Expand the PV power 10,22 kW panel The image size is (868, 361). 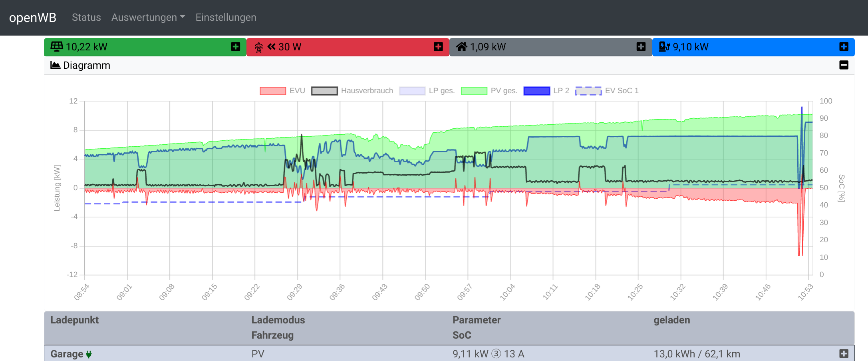[x=236, y=47]
